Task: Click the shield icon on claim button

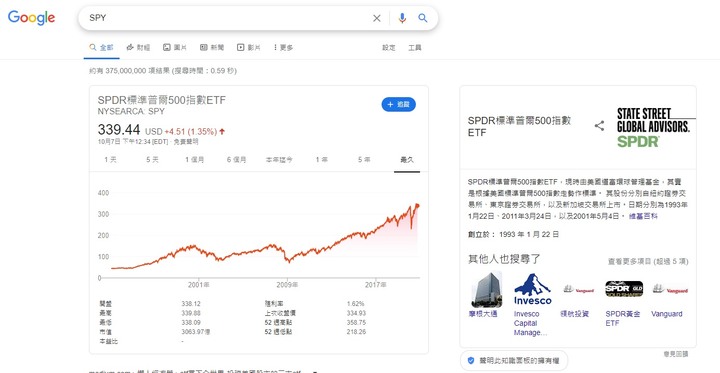Action: 471,361
